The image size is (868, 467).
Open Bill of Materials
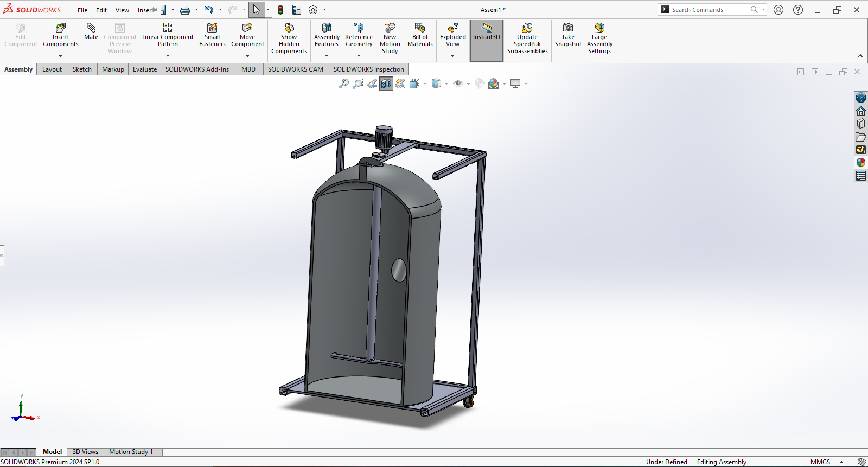[420, 35]
